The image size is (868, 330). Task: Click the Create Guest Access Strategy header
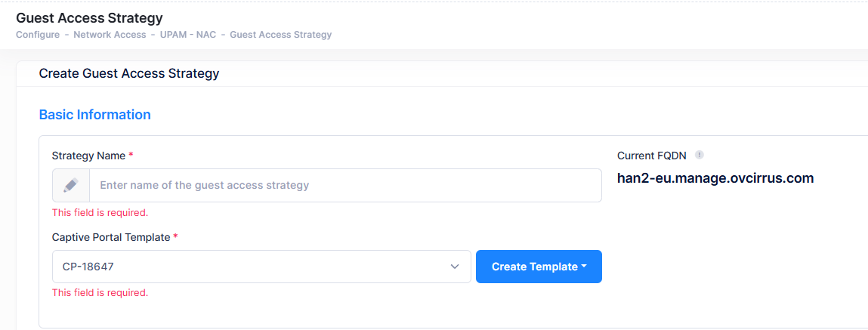coord(129,73)
